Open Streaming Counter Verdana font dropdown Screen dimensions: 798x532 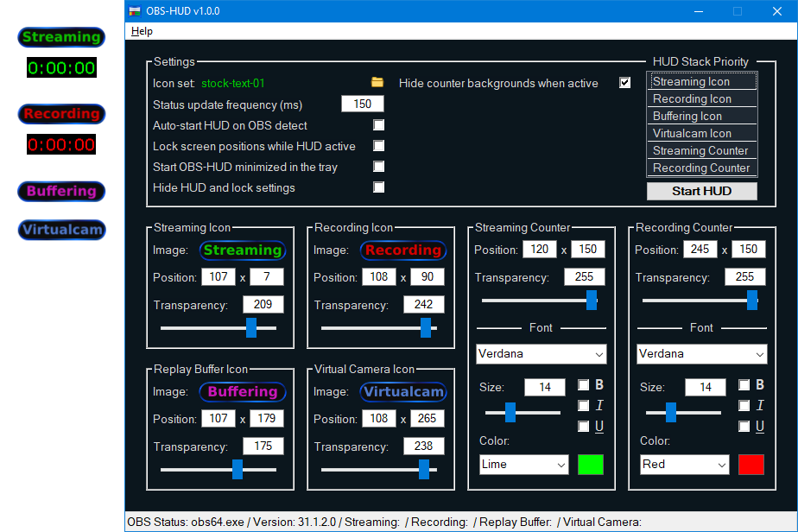coord(541,354)
